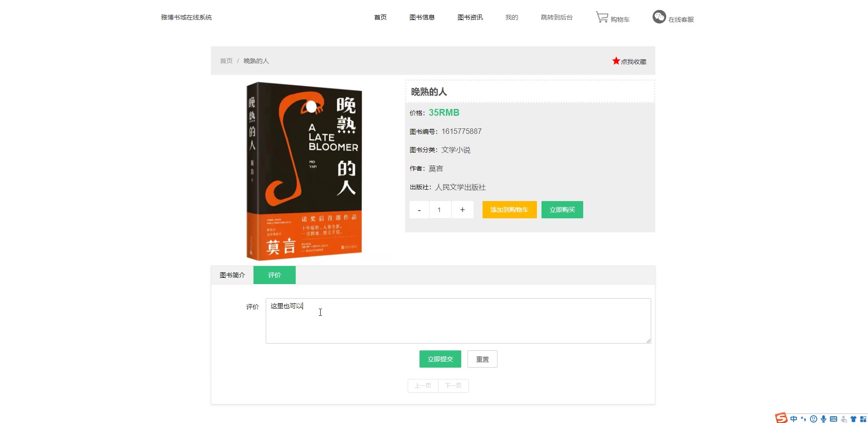Open the emoji smiley panel

[814, 419]
